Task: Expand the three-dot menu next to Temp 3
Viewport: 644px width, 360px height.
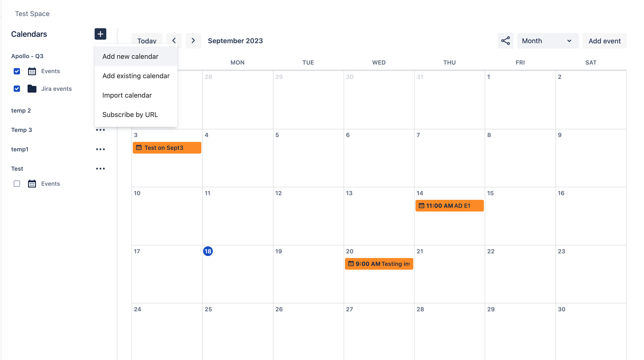Action: tap(100, 130)
